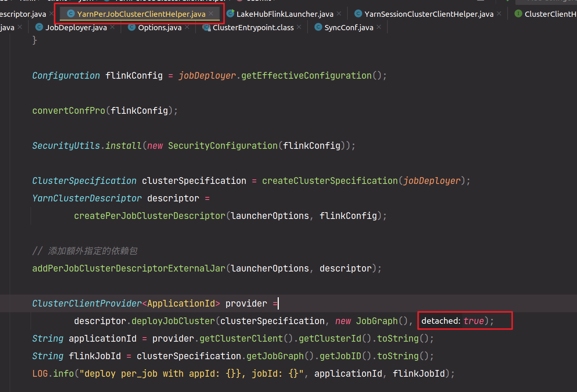
Task: Close the Options.java tab
Action: coord(187,27)
